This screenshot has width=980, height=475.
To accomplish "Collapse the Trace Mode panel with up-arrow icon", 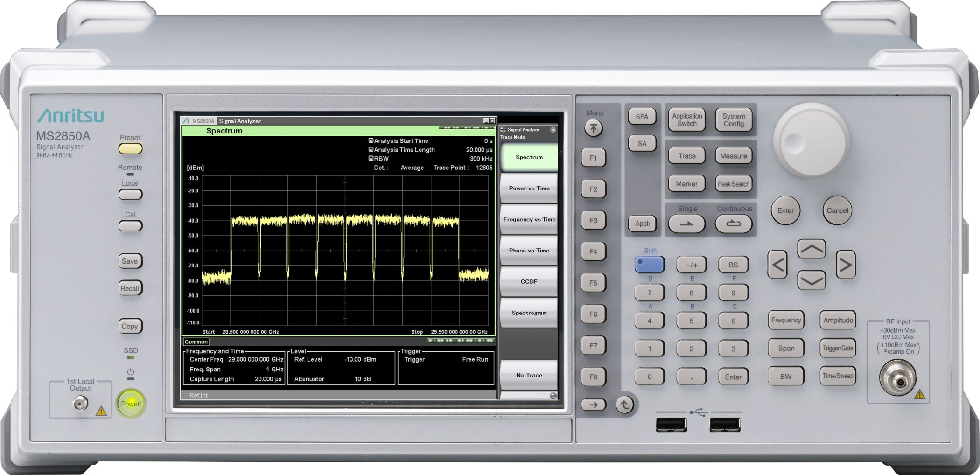I will [x=554, y=129].
